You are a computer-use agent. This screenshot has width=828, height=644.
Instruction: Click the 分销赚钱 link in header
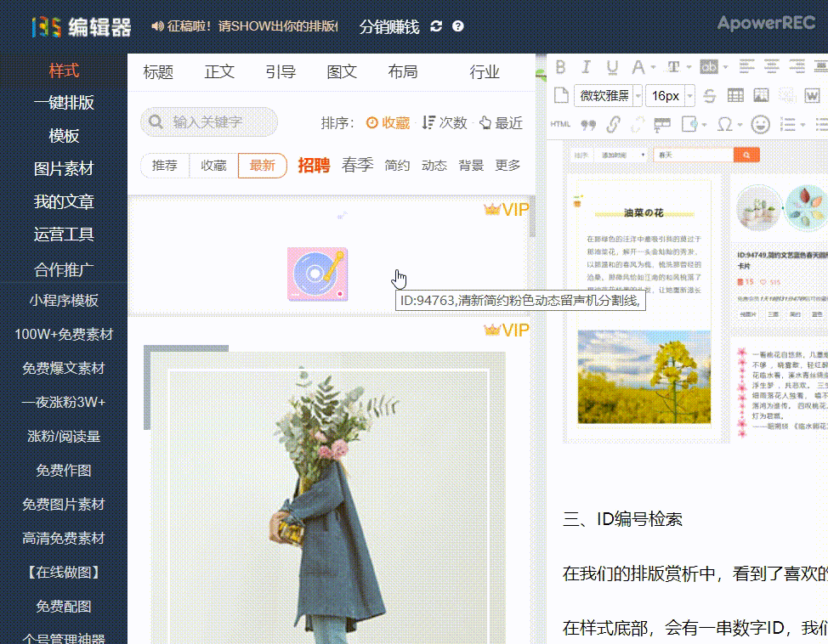pos(389,26)
